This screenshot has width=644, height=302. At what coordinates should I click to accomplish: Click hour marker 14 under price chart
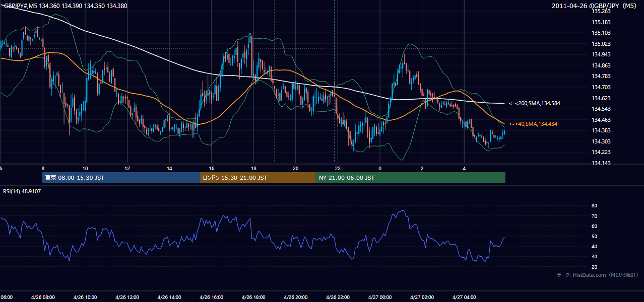click(170, 169)
